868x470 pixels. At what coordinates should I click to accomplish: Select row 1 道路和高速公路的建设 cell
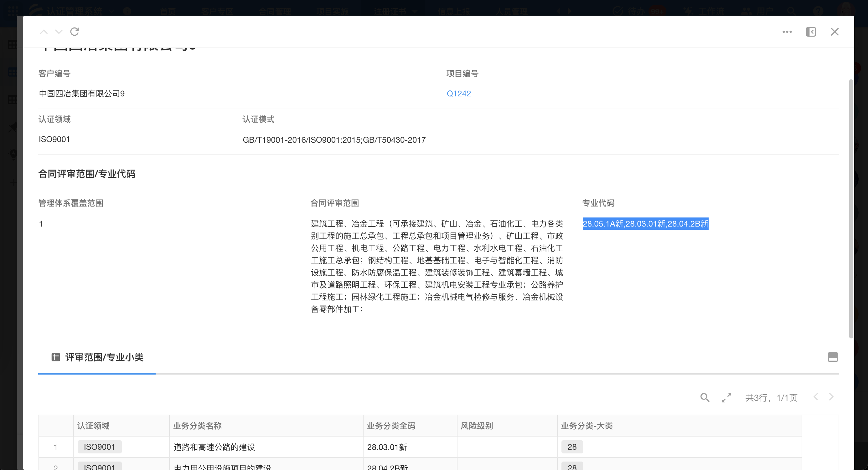tap(214, 447)
